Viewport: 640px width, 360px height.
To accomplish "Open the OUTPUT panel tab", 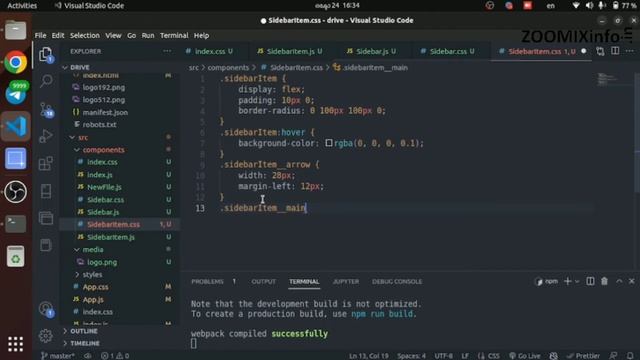I will (263, 282).
